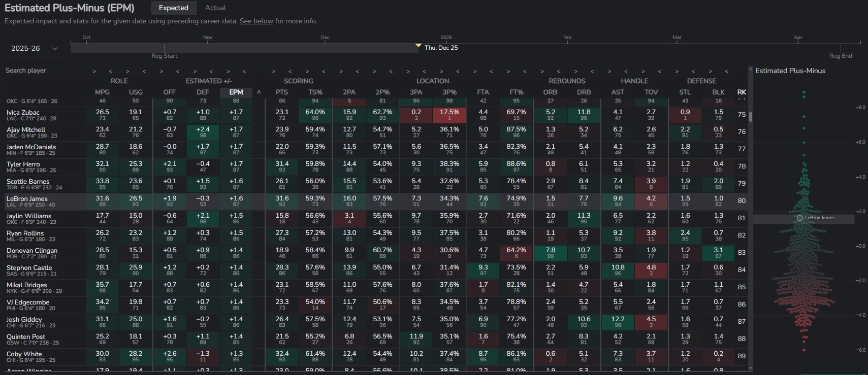Click the greater-than filter arrow above AST
The height and width of the screenshot is (375, 868).
pyautogui.click(x=609, y=72)
